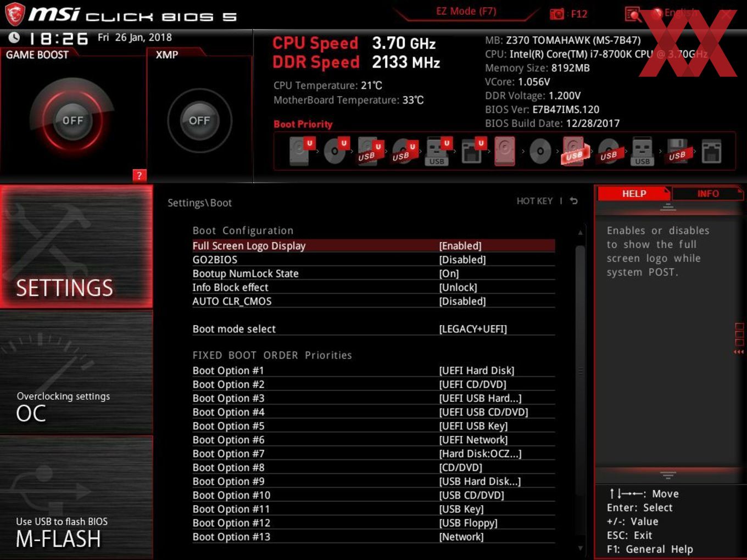
Task: Select the legacy USB key boot icon
Action: tap(642, 152)
